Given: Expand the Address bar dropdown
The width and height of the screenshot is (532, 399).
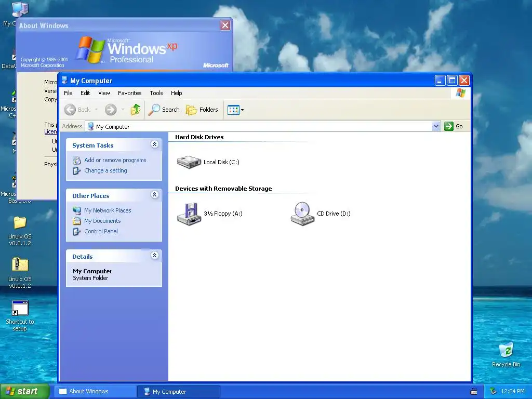Looking at the screenshot, I should 436,127.
